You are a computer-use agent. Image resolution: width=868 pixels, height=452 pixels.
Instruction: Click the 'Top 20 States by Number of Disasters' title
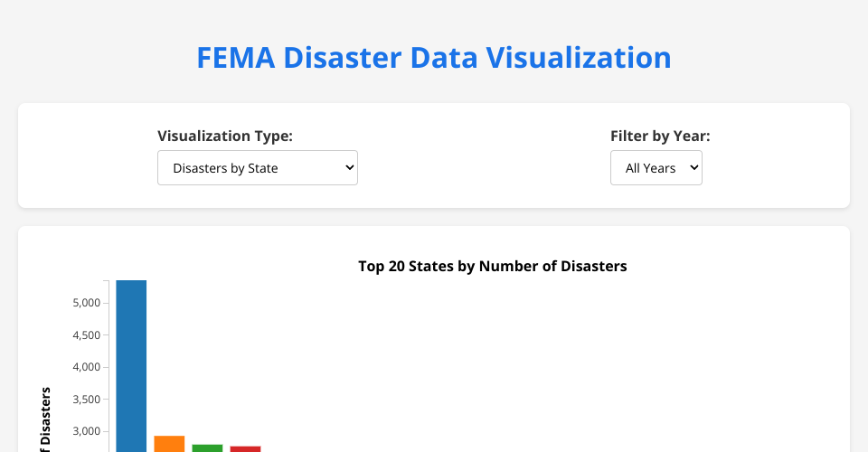coord(493,266)
